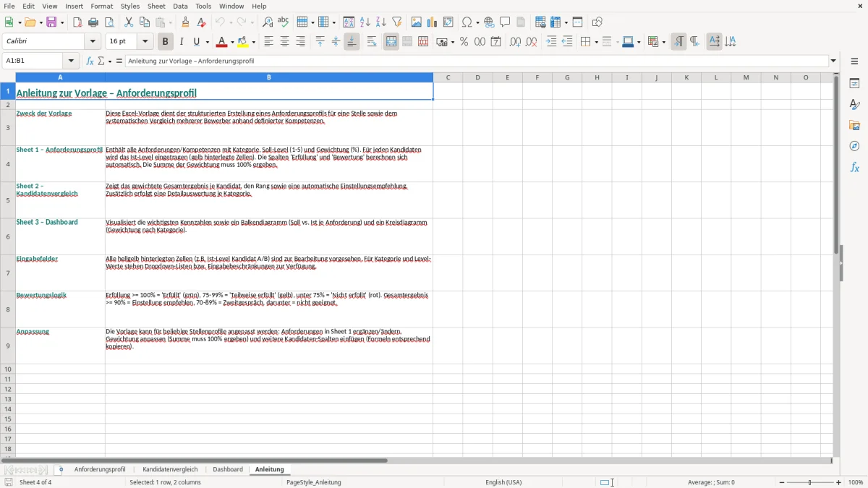Click the English (USA) language field
Viewport: 868px width, 488px height.
tap(503, 482)
